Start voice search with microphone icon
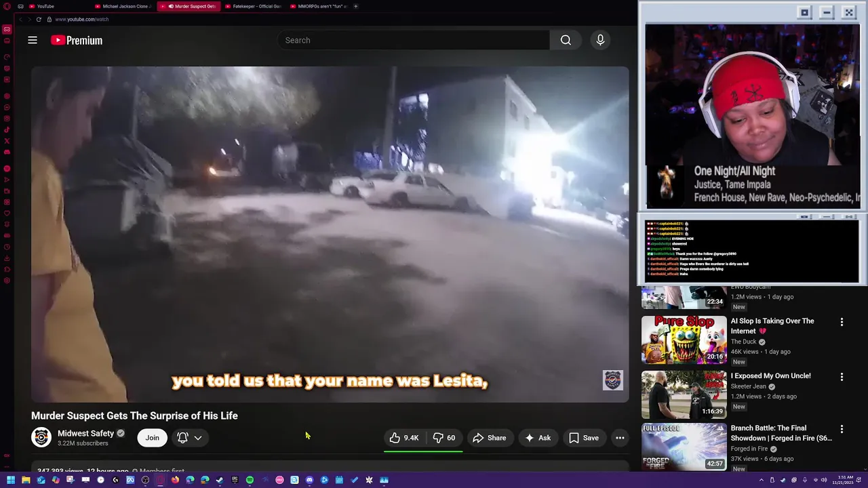Viewport: 868px width, 488px height. (600, 40)
